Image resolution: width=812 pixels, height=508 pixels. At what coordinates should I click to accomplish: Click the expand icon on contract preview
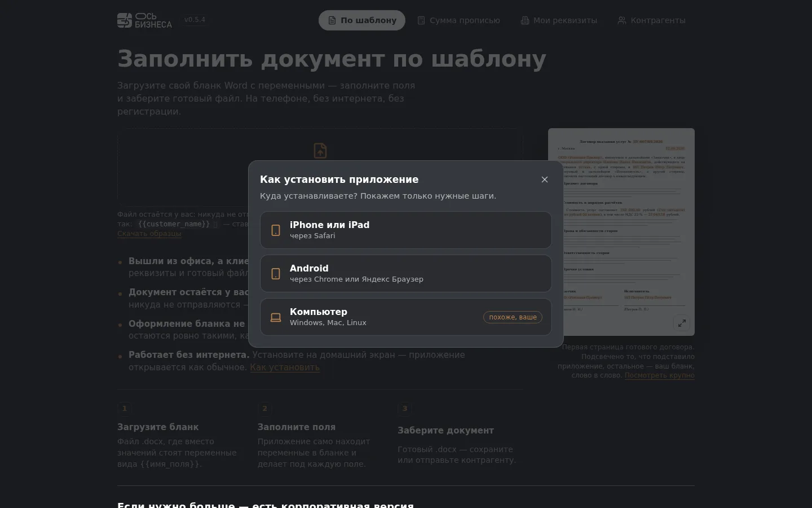682,323
